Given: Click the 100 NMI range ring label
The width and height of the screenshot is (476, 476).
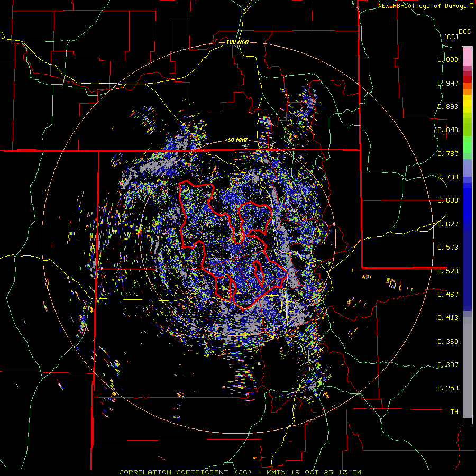Looking at the screenshot, I should coord(237,42).
